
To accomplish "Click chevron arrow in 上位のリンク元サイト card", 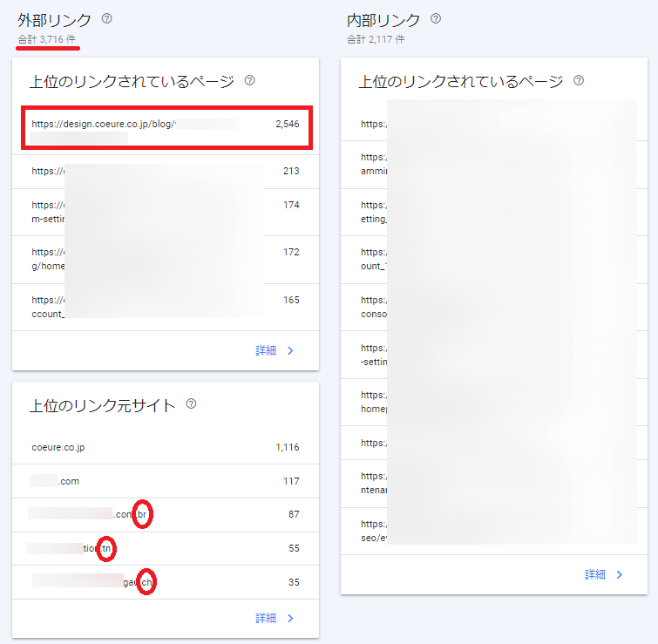I will coord(290,618).
